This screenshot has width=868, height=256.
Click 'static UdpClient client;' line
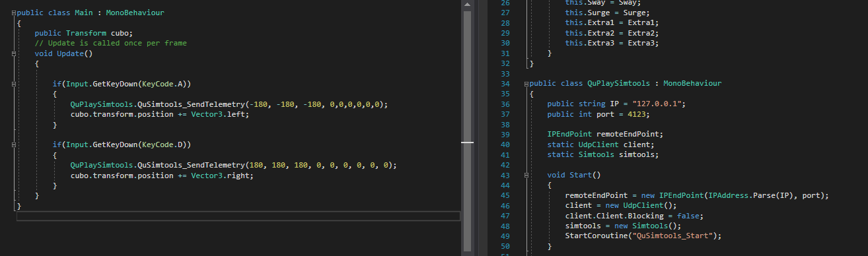600,144
